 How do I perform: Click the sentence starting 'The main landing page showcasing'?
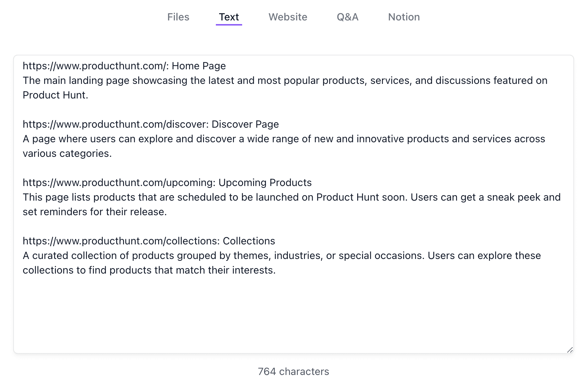[x=285, y=88]
